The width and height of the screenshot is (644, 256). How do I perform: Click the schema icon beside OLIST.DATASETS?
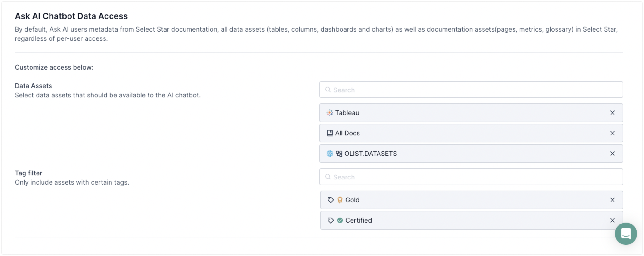tap(339, 154)
